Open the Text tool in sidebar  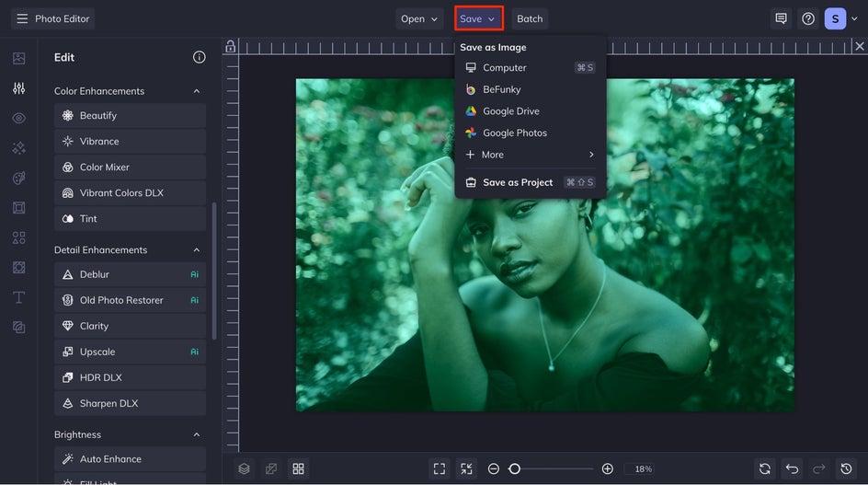coord(18,297)
